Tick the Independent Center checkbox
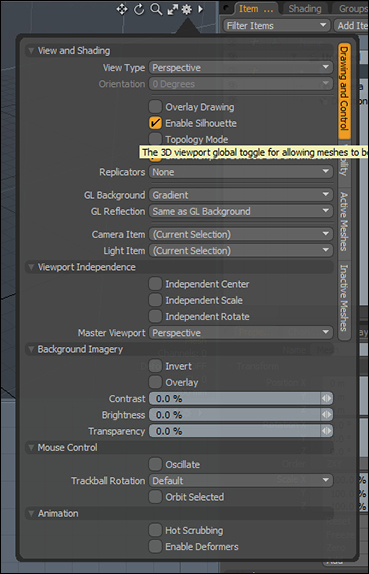Viewport: 369px width, 574px height. (155, 284)
